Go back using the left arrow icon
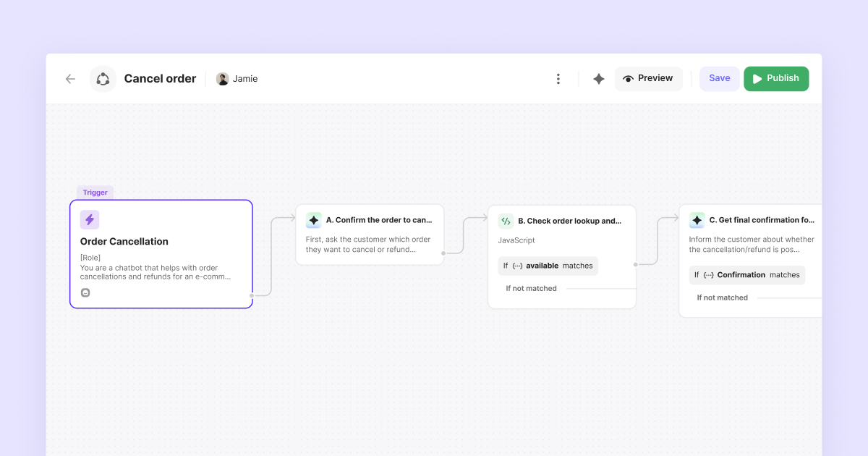 (x=70, y=79)
